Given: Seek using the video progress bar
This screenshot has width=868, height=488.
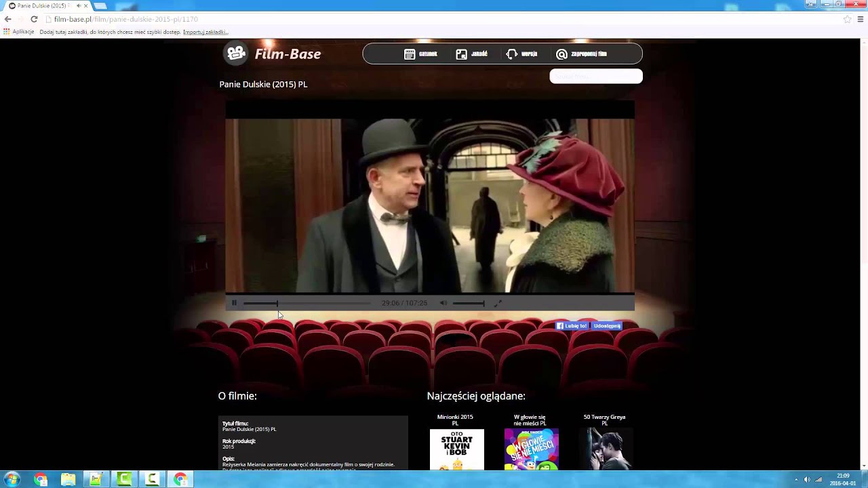Looking at the screenshot, I should (307, 303).
